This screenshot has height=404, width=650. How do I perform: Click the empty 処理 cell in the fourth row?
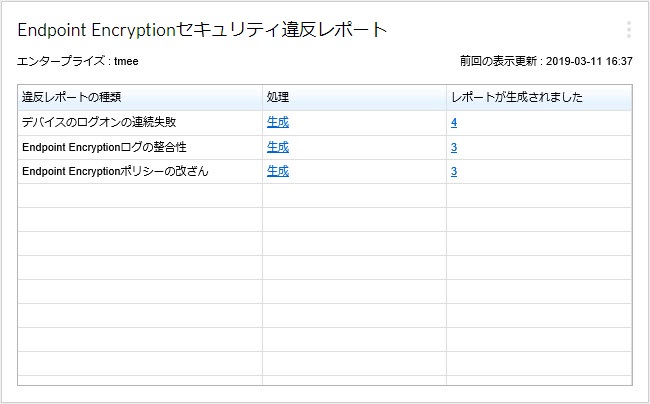coord(354,195)
